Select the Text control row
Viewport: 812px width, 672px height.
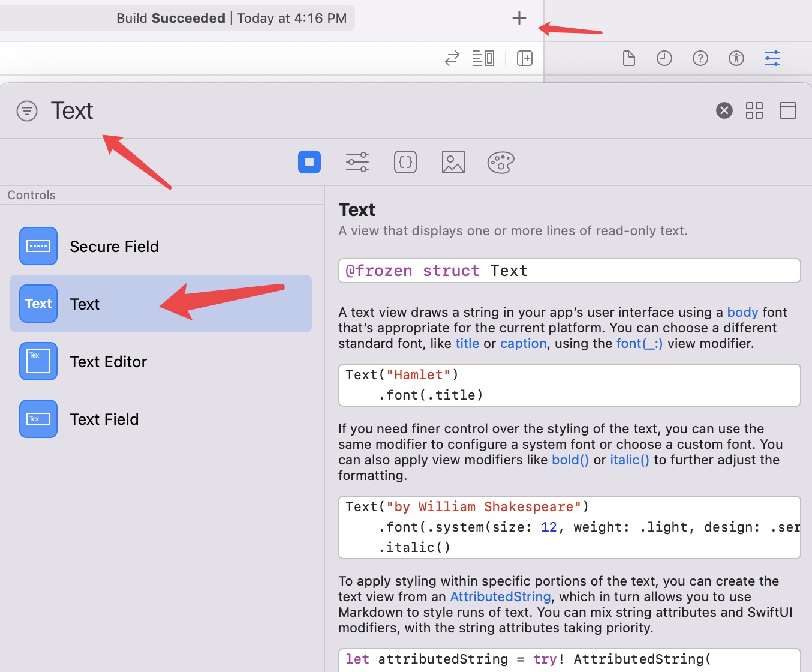[x=161, y=304]
